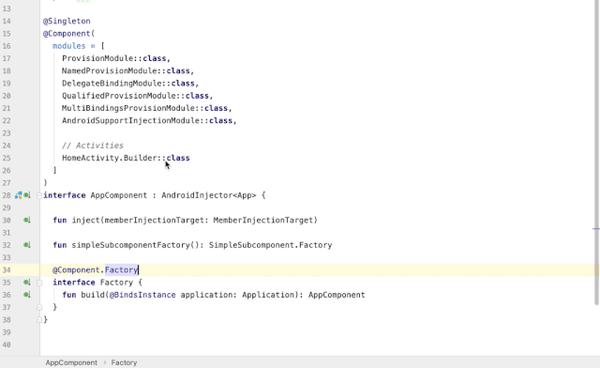This screenshot has height=368, width=600.
Task: Click the @Singleton annotation
Action: pos(67,21)
